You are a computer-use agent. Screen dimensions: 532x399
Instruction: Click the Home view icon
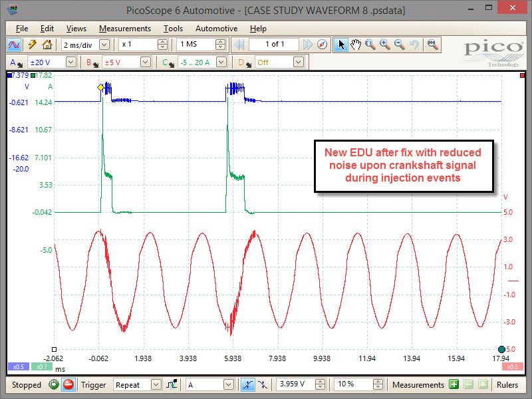[x=47, y=45]
